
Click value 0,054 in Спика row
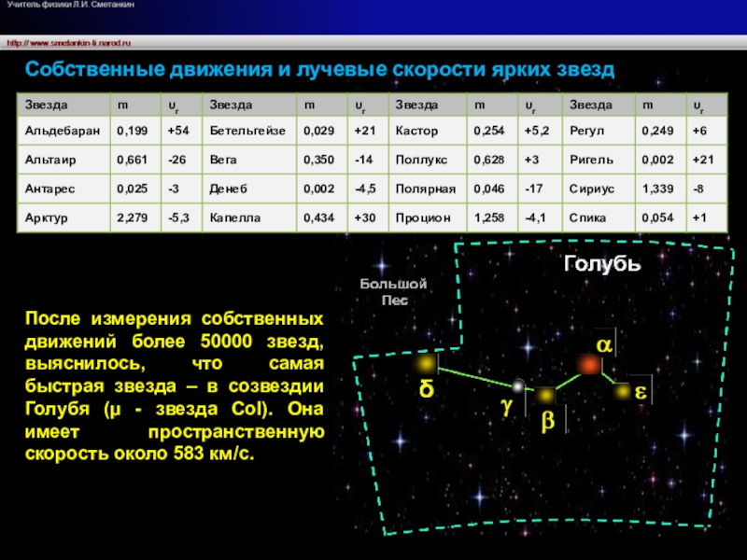(660, 217)
